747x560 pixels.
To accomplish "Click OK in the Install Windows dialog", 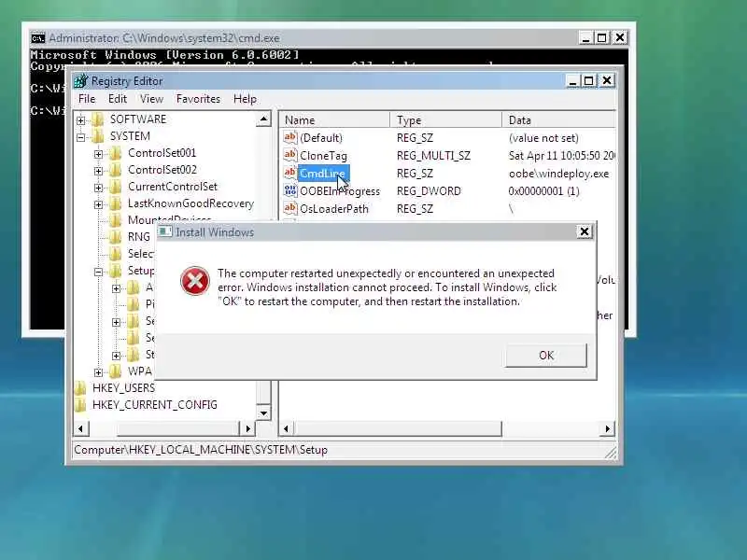I will tap(546, 356).
